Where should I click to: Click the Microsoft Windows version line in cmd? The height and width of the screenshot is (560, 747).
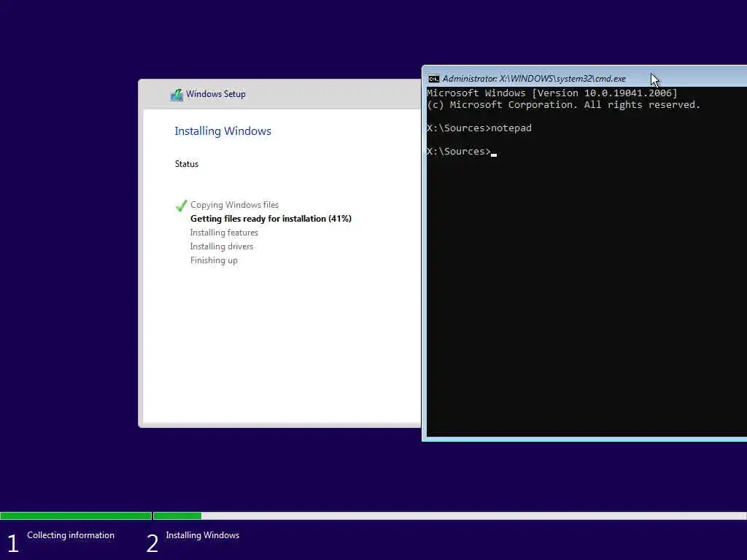(551, 93)
